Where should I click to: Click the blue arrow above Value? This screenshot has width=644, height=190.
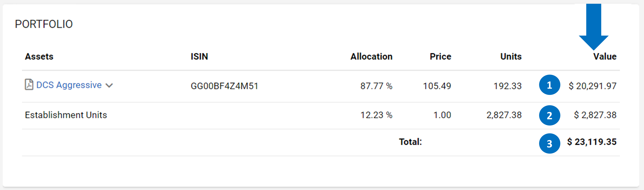[593, 27]
